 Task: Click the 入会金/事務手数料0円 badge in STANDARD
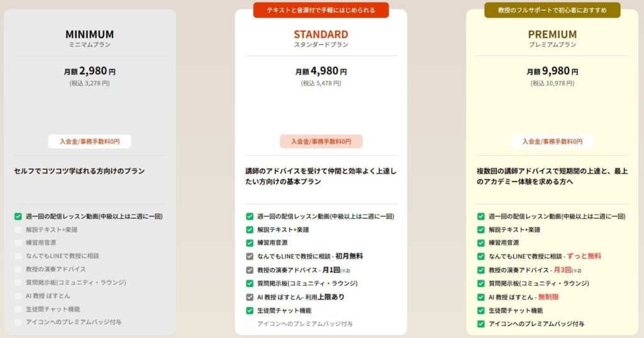click(321, 141)
